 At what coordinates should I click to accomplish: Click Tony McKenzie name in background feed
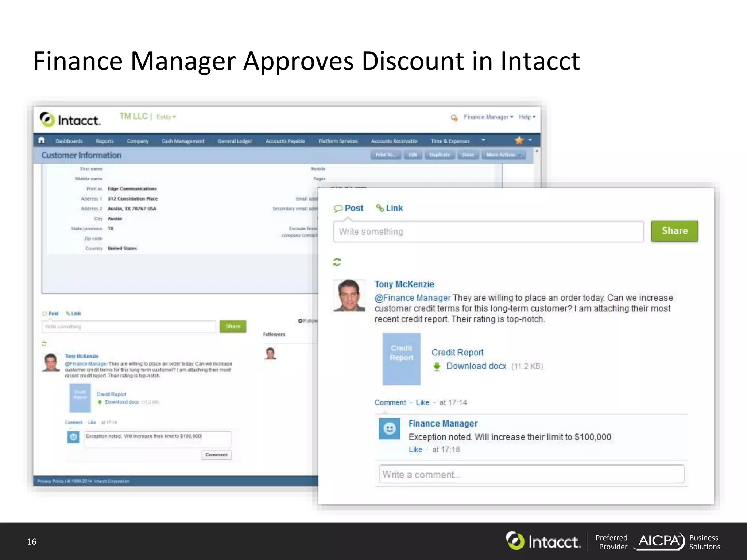coord(82,356)
